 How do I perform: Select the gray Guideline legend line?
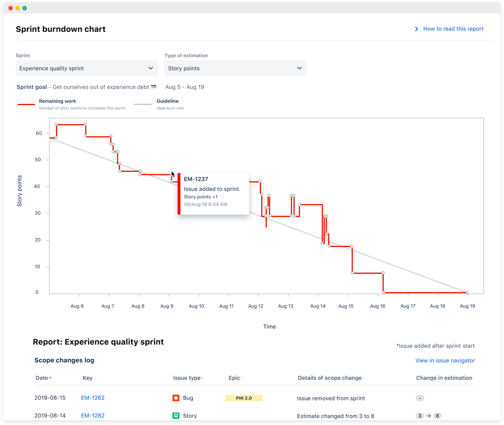(142, 104)
